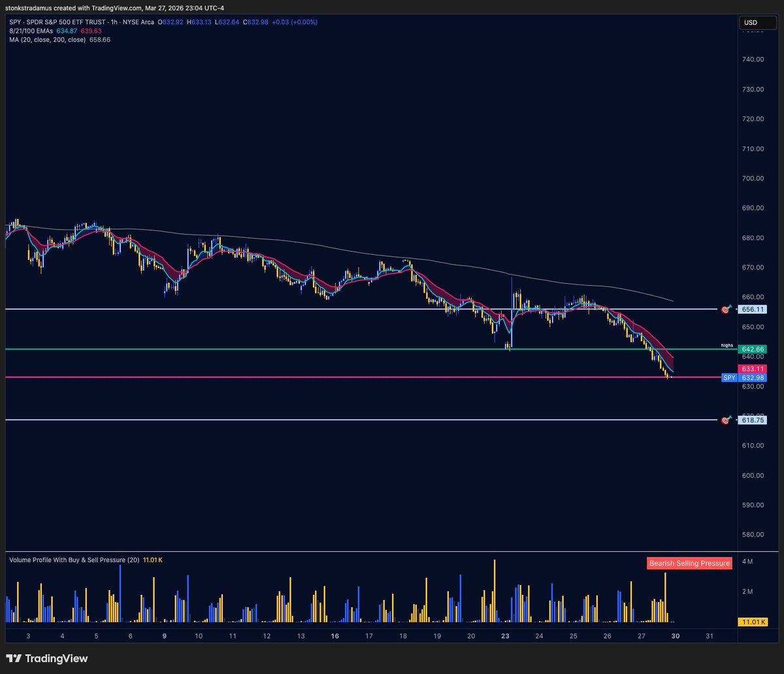Click the bold date label 23 on time axis
This screenshot has width=784, height=674.
[505, 636]
